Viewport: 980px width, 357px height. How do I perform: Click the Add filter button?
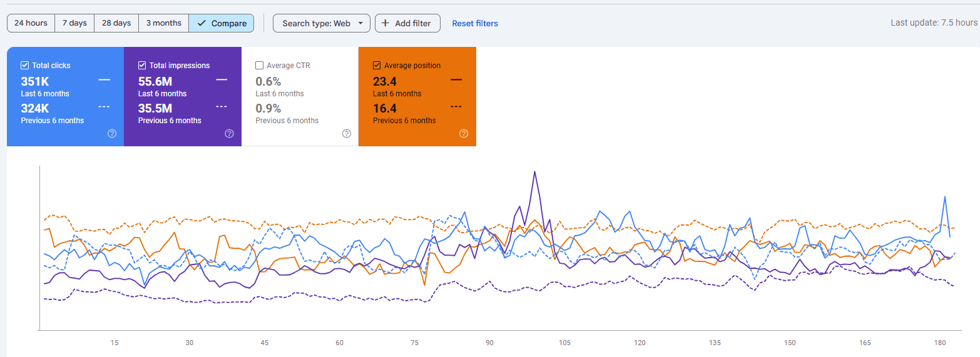pyautogui.click(x=407, y=23)
